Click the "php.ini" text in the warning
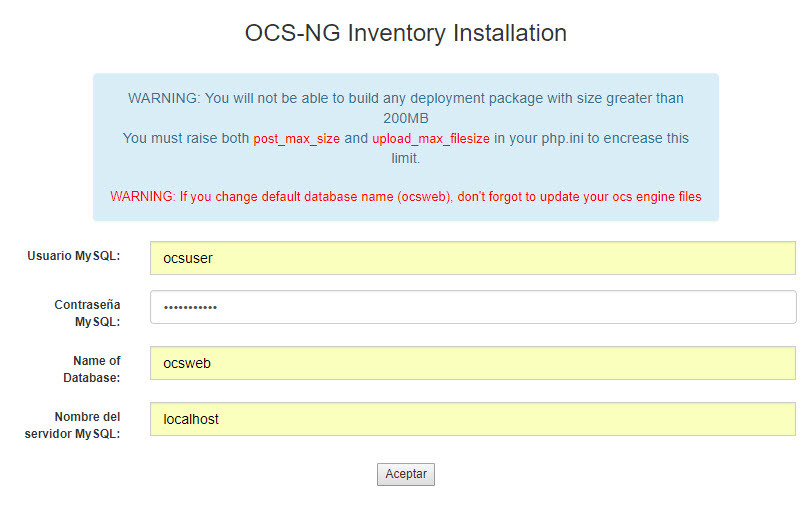Viewport: 812px width, 517px height. coord(562,139)
